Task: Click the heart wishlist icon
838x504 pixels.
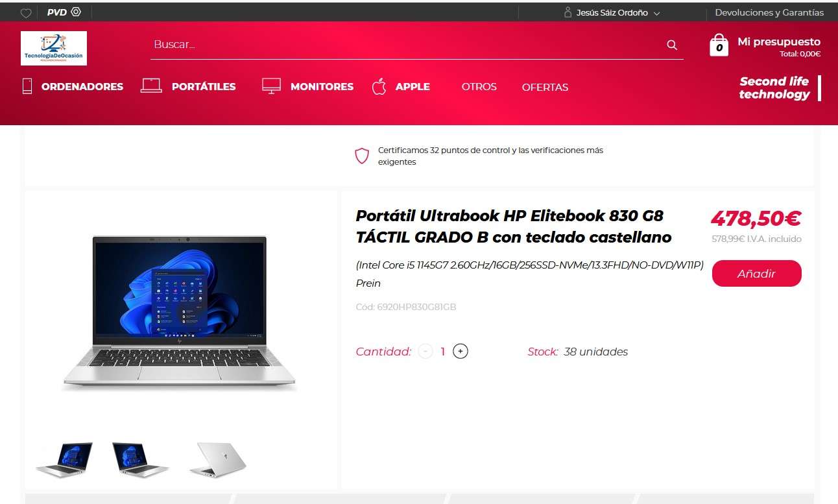Action: pyautogui.click(x=26, y=13)
